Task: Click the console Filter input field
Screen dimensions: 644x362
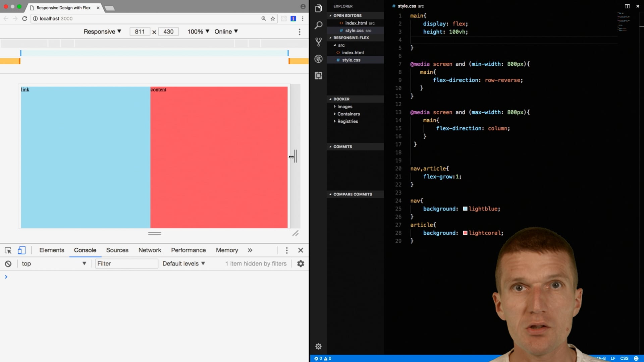Action: [126, 264]
